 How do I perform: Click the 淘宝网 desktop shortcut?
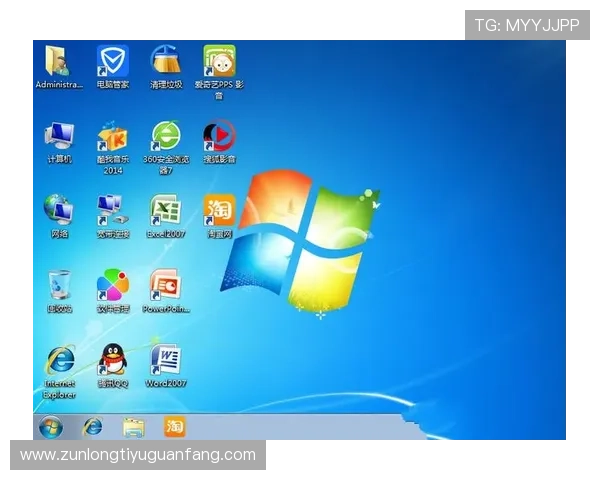(x=219, y=210)
